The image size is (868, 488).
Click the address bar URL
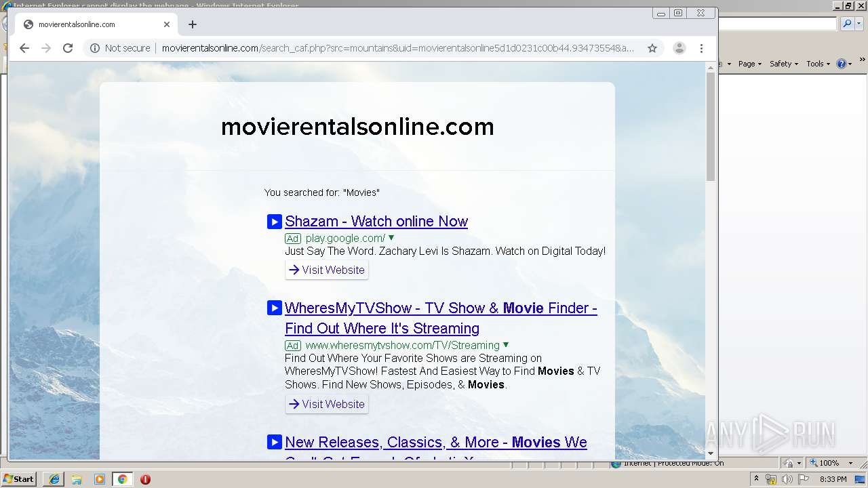[x=398, y=48]
